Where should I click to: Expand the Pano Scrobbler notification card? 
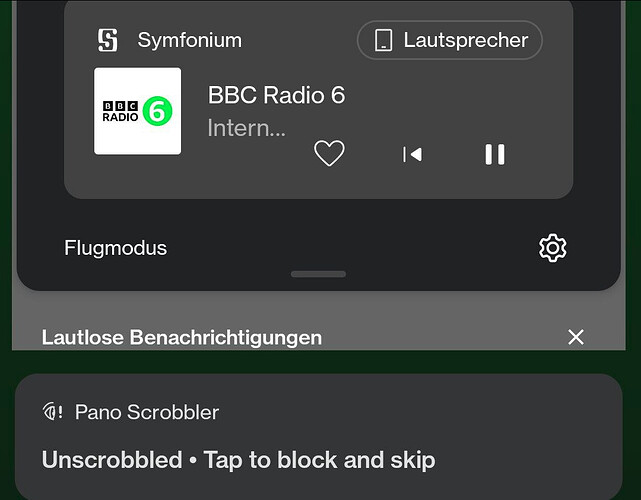[319, 437]
